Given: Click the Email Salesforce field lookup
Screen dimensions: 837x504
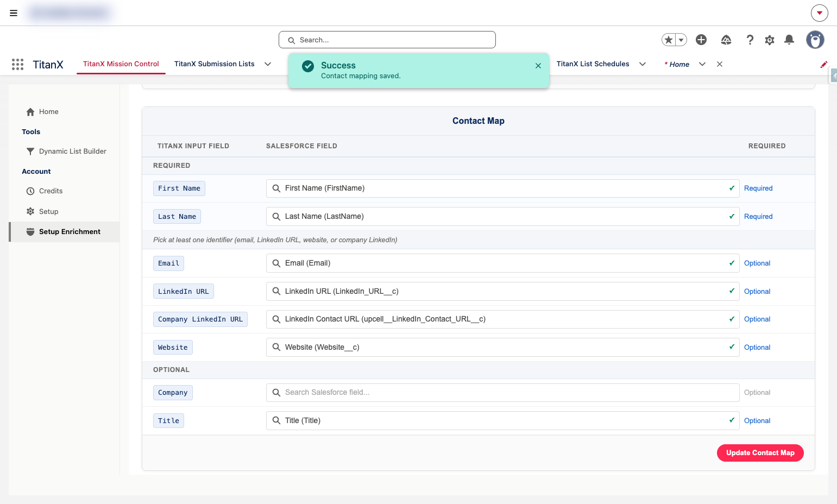Looking at the screenshot, I should click(503, 263).
